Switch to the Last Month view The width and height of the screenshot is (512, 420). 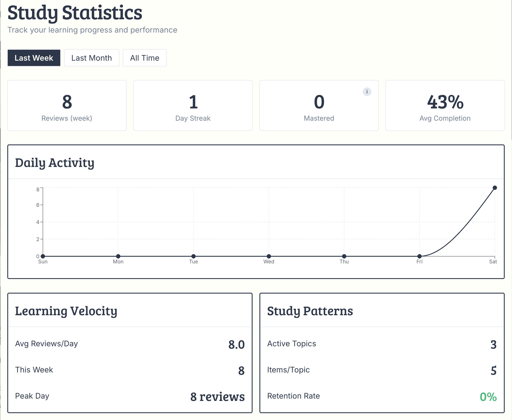click(92, 58)
